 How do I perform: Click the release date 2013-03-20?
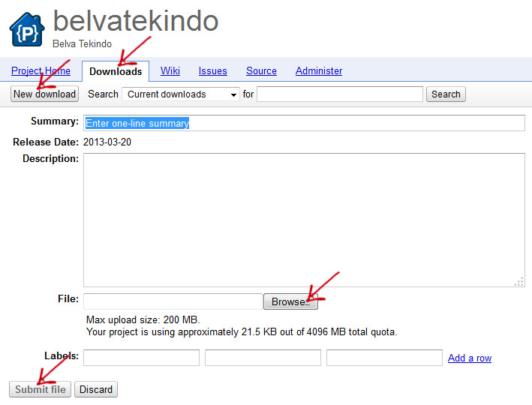107,142
